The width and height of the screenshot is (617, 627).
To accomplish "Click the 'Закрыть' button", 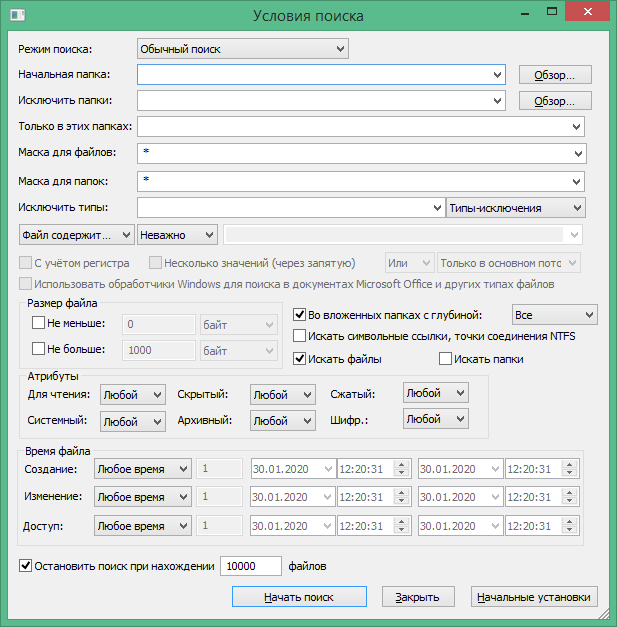I will click(418, 597).
